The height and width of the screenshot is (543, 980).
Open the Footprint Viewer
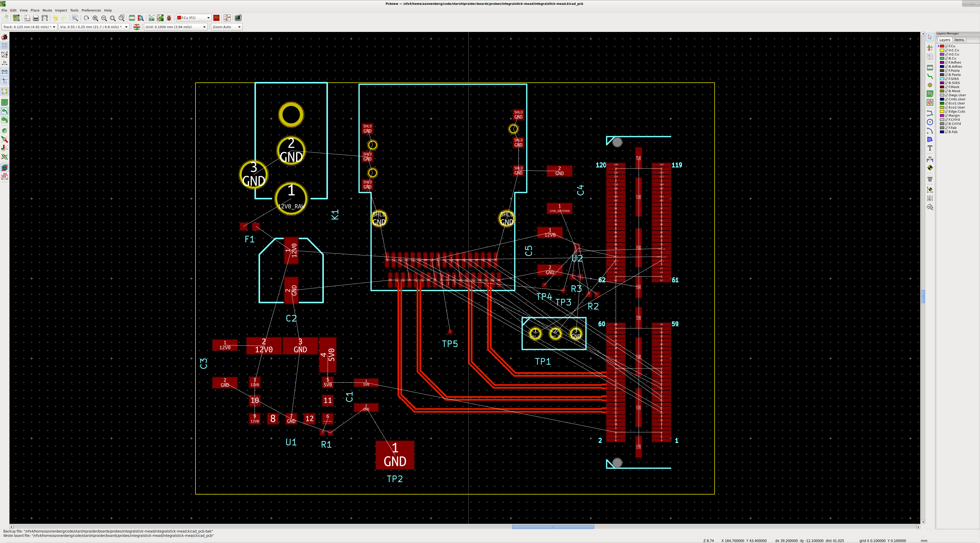(141, 18)
